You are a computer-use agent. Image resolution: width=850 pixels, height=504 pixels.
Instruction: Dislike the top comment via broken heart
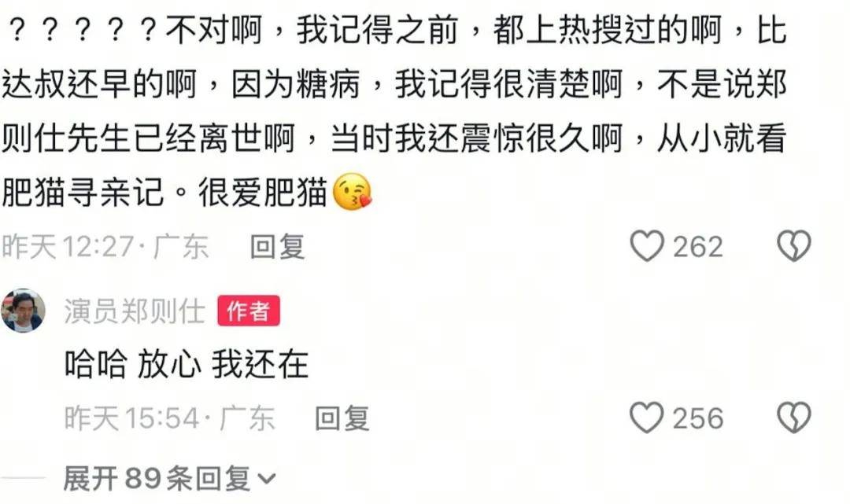coord(794,246)
